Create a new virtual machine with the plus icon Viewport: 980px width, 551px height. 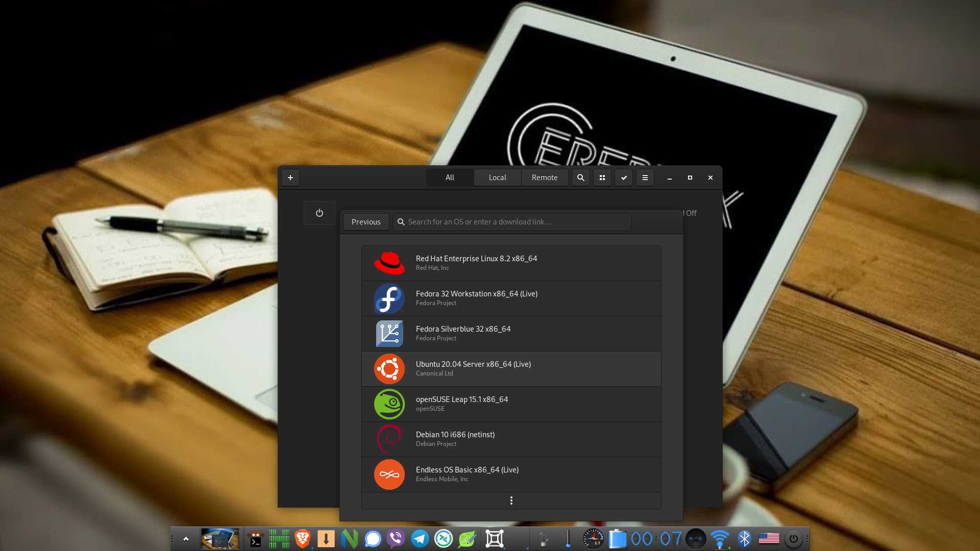290,178
